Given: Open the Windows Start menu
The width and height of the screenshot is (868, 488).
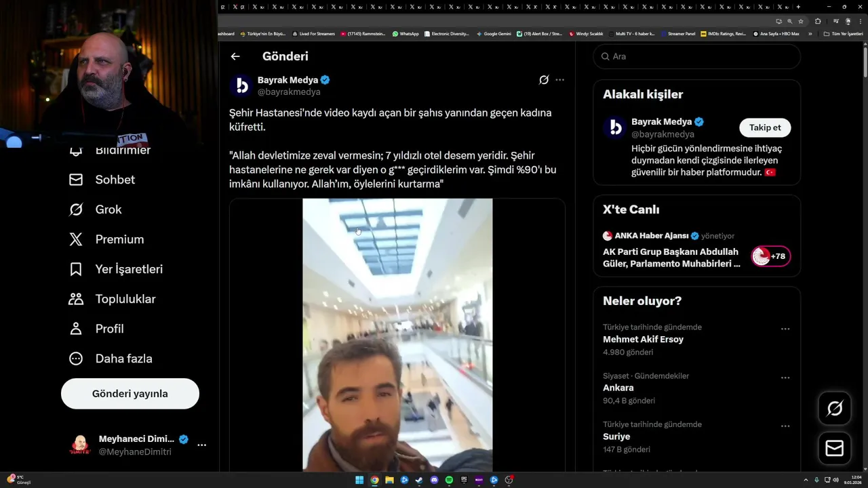Looking at the screenshot, I should click(x=359, y=480).
